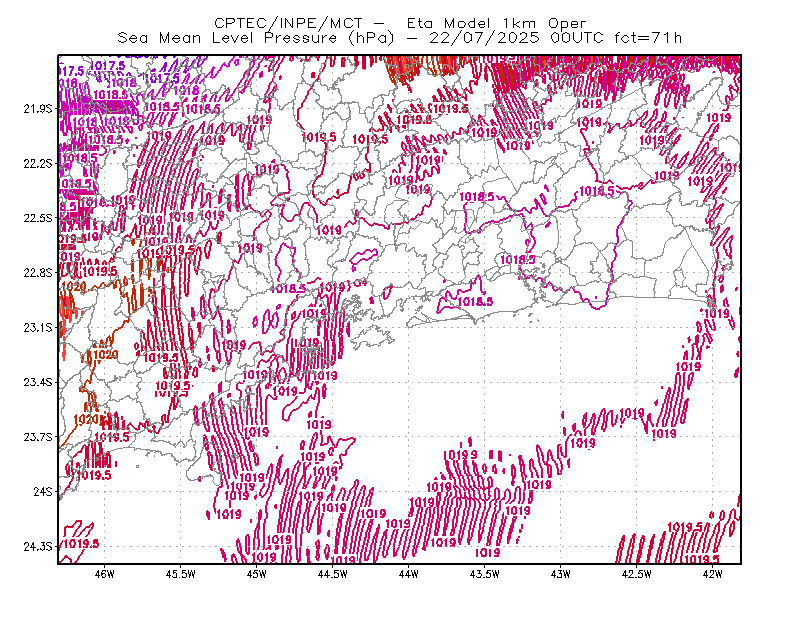The height and width of the screenshot is (618, 800).
Task: Select the "22/07/2025 00UTC" date text
Action: tap(516, 38)
